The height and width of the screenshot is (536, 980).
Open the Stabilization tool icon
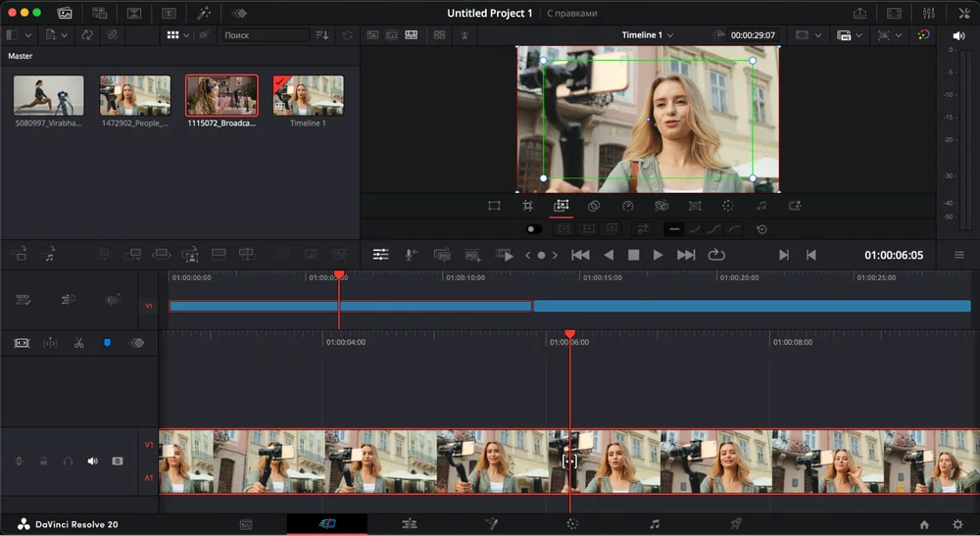coord(661,206)
